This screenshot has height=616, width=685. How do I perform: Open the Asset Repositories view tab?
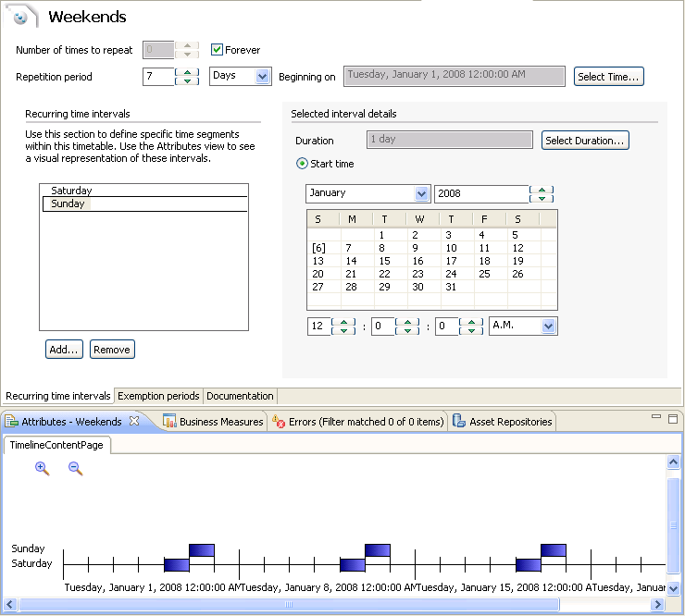click(x=503, y=421)
